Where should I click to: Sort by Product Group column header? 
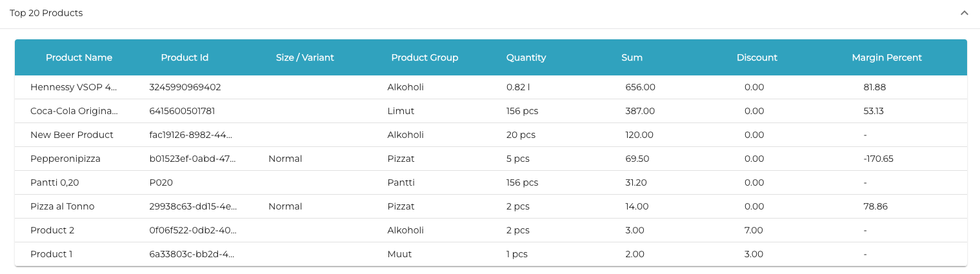[x=425, y=57]
